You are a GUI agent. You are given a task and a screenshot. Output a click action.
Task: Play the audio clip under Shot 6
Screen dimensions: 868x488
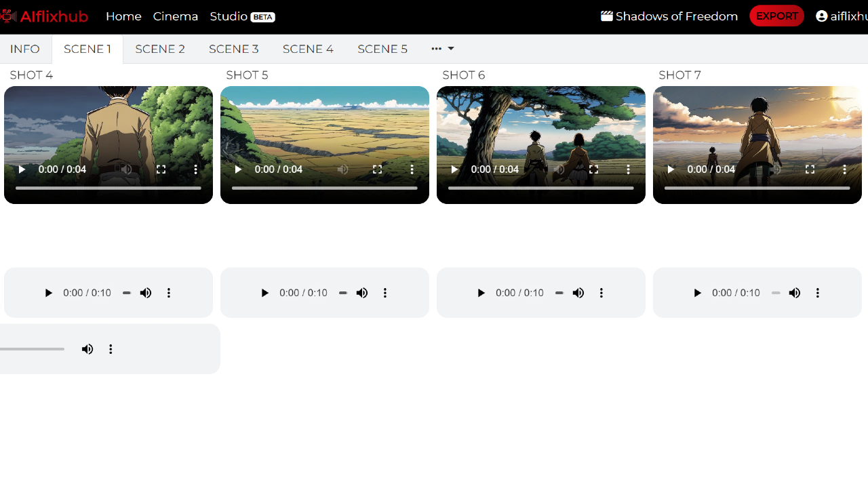point(481,293)
